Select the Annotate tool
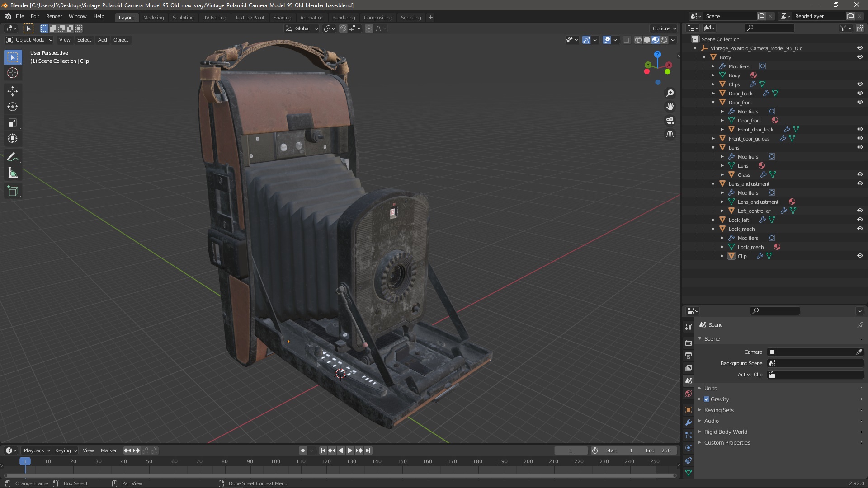868x488 pixels. [13, 157]
